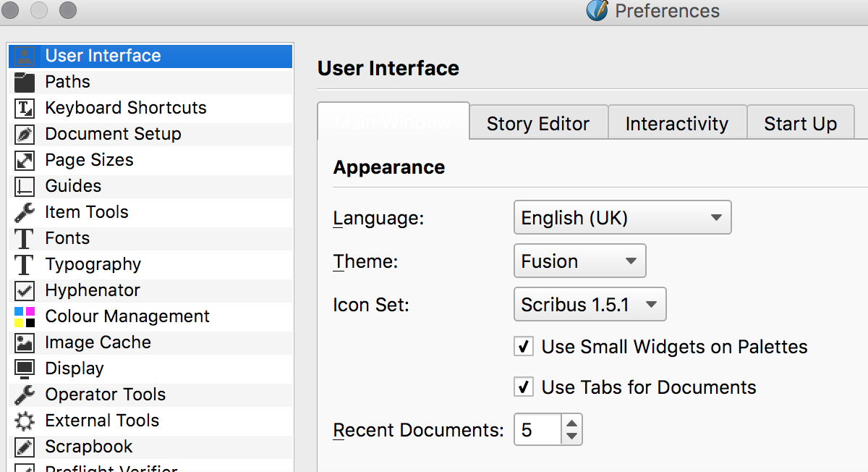Switch to the Start Up tab

coord(800,124)
